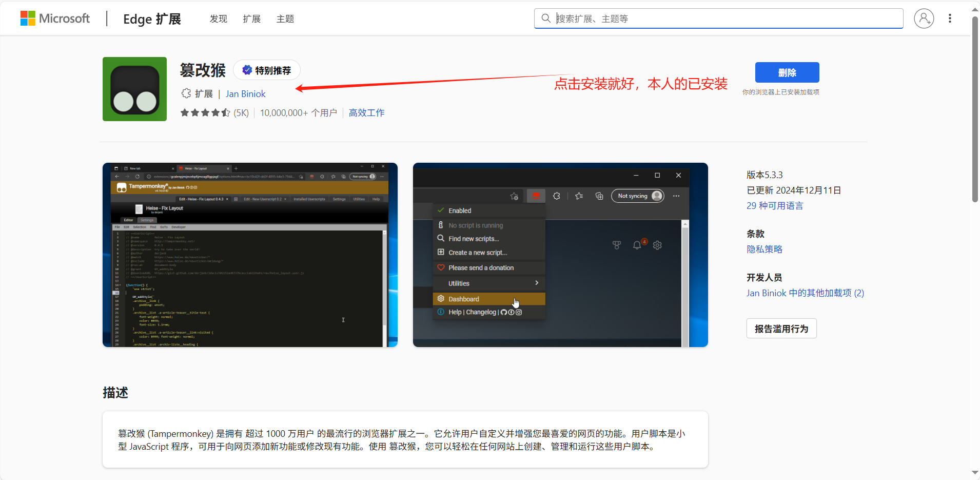Screen dimensions: 980x480
Task: Open the Dashboard menu screenshot thumbnail
Action: [x=560, y=255]
